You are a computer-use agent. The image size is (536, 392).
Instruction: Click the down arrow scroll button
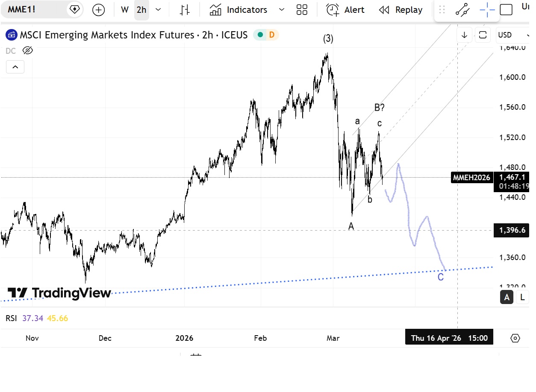coord(464,35)
